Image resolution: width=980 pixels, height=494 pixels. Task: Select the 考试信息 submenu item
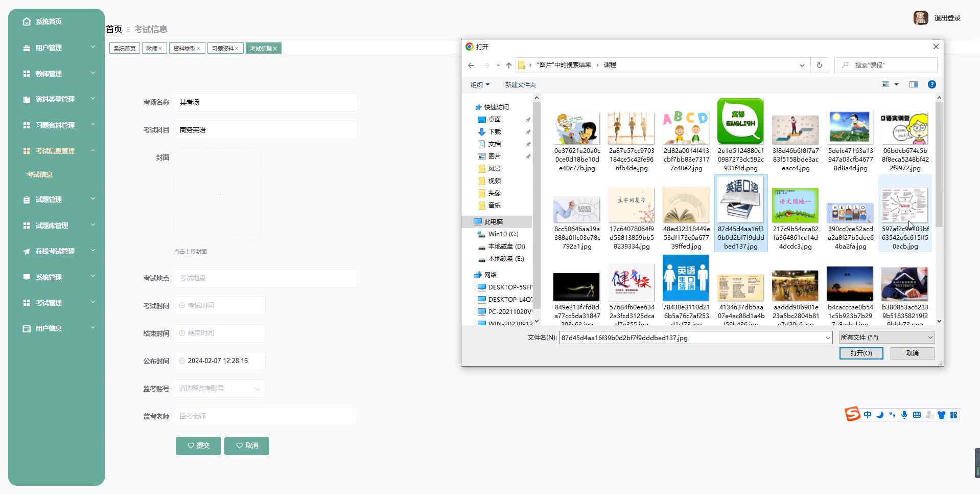[x=40, y=174]
